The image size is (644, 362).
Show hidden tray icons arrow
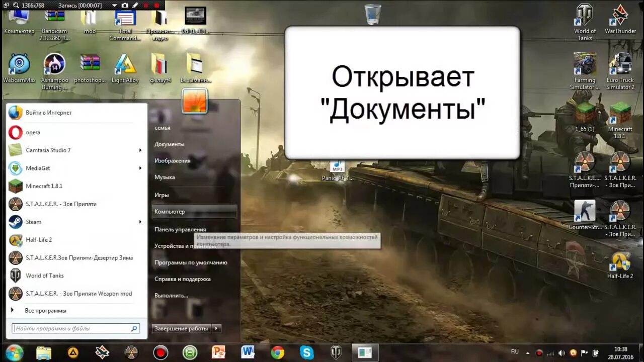pyautogui.click(x=528, y=353)
